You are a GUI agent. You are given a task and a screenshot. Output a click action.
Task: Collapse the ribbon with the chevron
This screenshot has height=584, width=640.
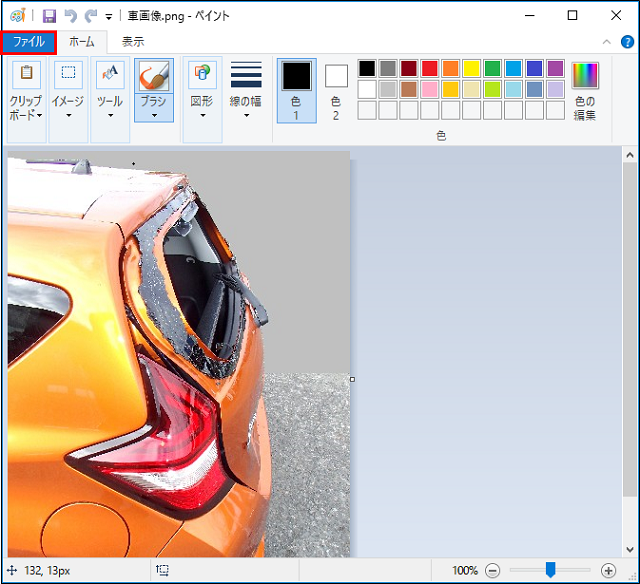[607, 42]
